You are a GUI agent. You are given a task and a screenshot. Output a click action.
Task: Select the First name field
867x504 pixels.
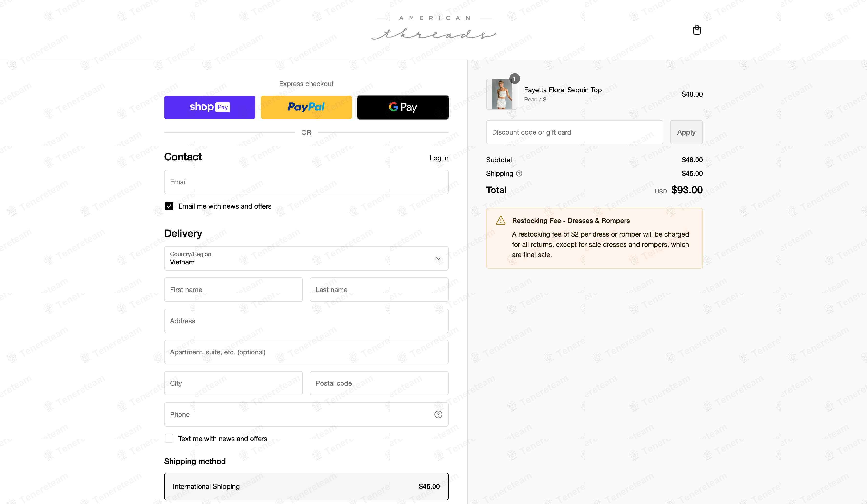click(234, 290)
